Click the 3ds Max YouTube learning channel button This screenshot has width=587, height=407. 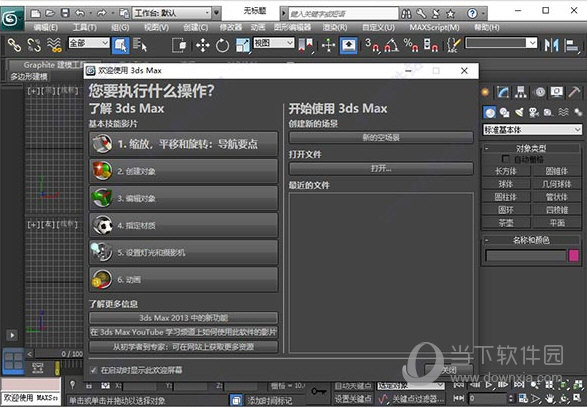(183, 332)
